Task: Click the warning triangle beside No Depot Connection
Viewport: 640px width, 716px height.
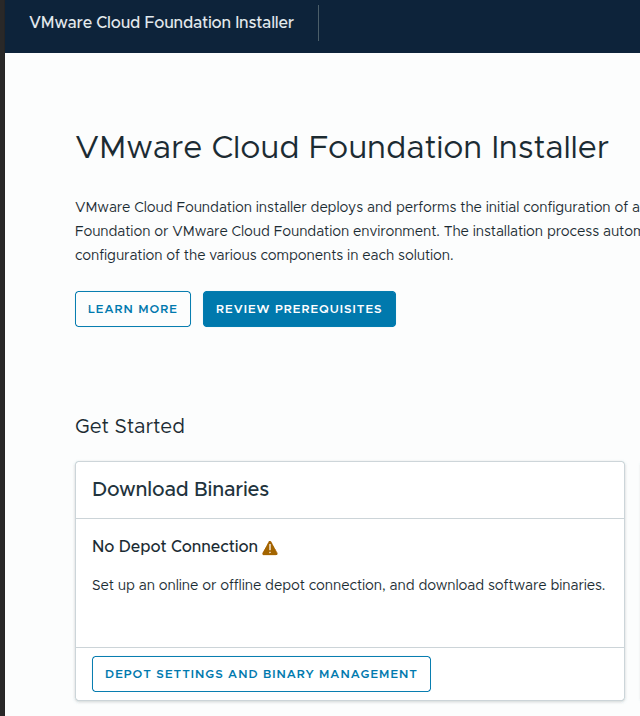Action: [x=270, y=548]
